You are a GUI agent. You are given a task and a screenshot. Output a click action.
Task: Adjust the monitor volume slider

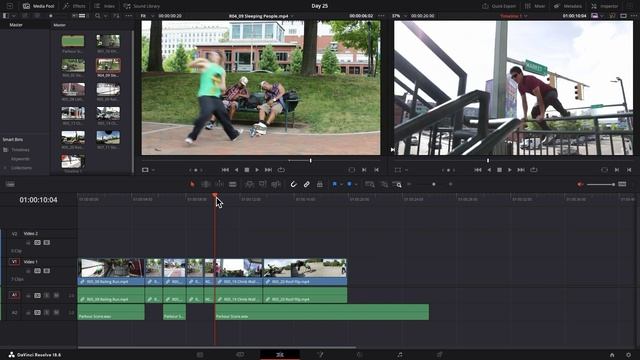(601, 184)
